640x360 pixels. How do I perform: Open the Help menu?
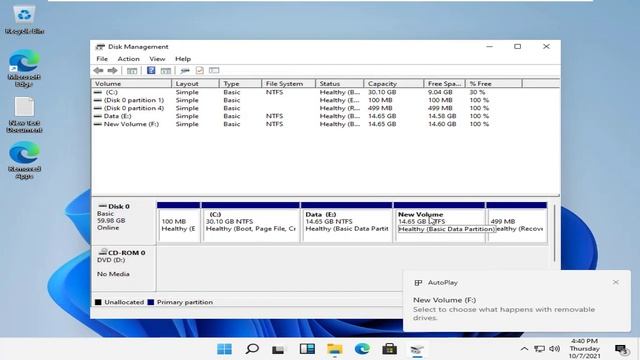coord(183,59)
